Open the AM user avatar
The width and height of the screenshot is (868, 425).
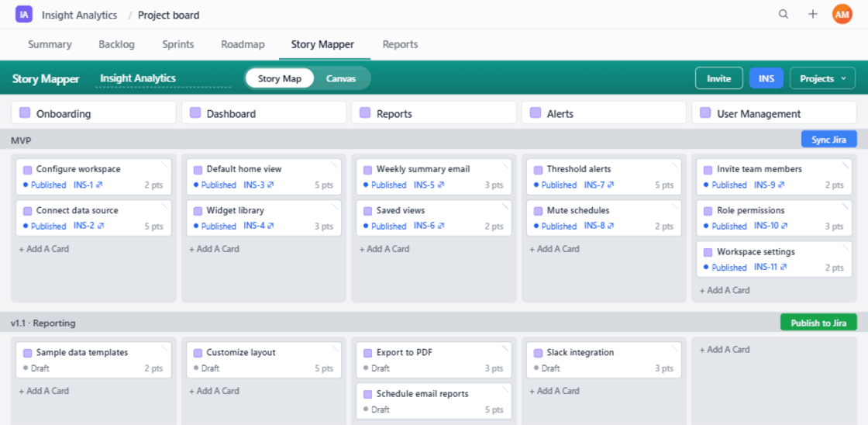[842, 15]
